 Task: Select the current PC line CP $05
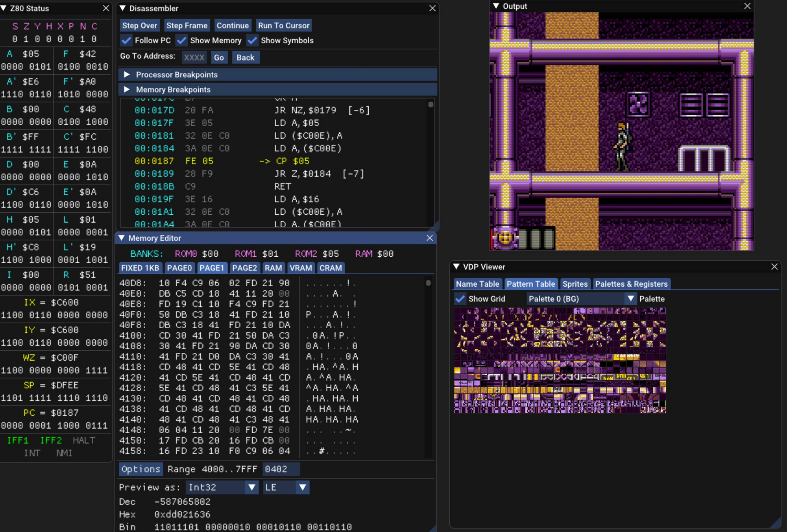coord(277,161)
